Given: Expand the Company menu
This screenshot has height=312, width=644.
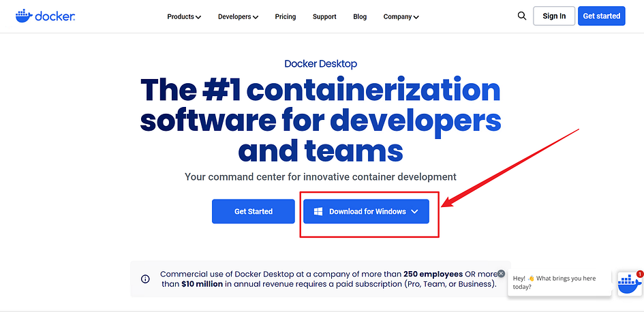Looking at the screenshot, I should point(401,17).
